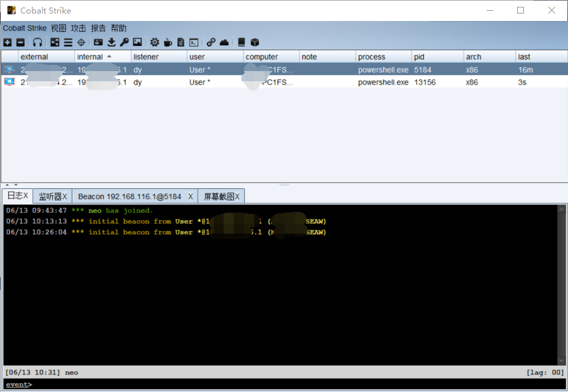Open screenshots picture icon in toolbar

pos(138,43)
